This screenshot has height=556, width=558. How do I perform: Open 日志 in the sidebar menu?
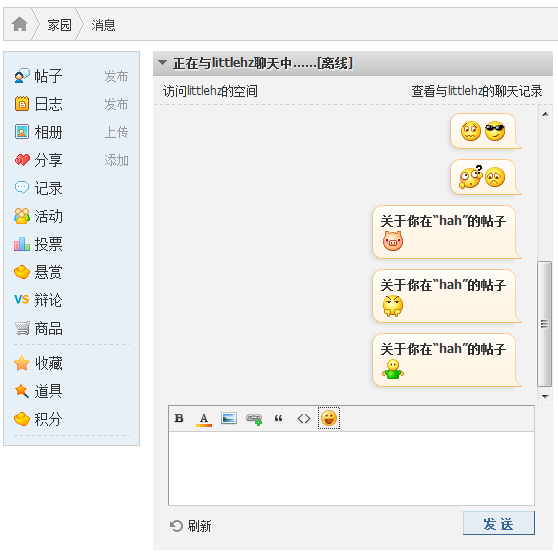pyautogui.click(x=48, y=104)
